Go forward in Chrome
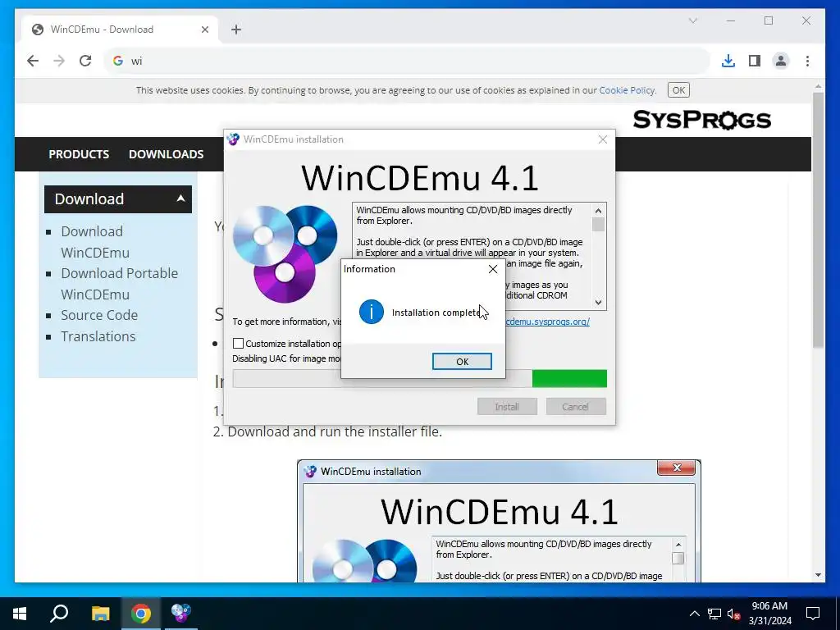840x630 pixels. click(59, 61)
